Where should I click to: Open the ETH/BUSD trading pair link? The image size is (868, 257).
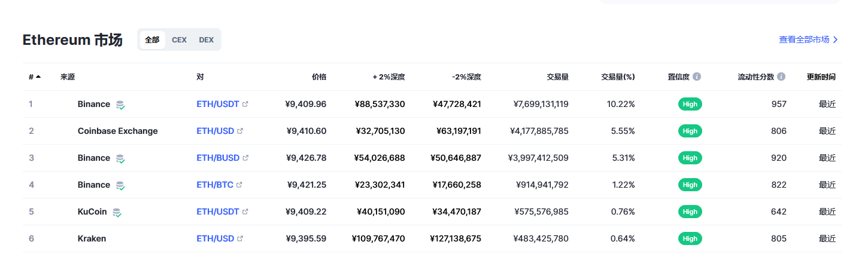tap(218, 158)
